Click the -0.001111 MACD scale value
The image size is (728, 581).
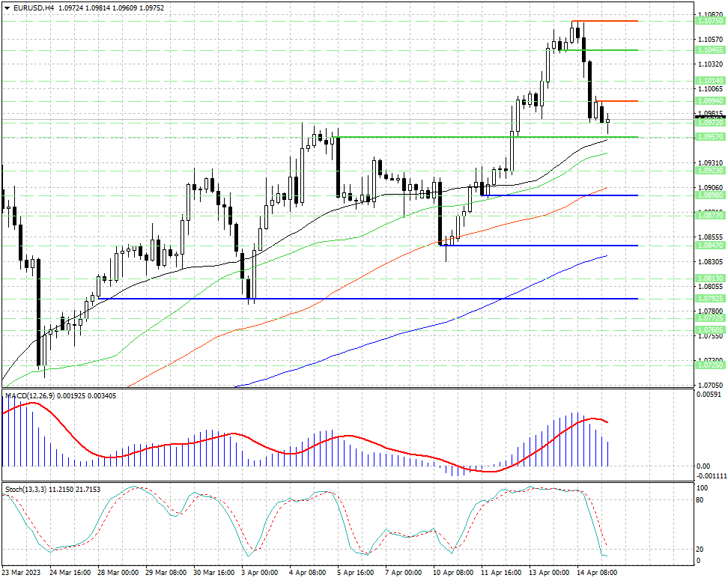[712, 476]
